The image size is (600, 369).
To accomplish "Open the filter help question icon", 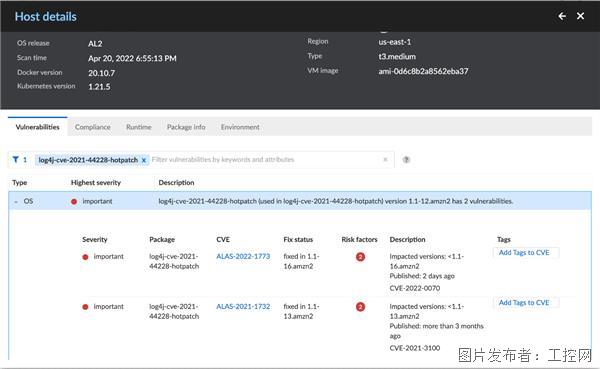I will click(x=406, y=160).
